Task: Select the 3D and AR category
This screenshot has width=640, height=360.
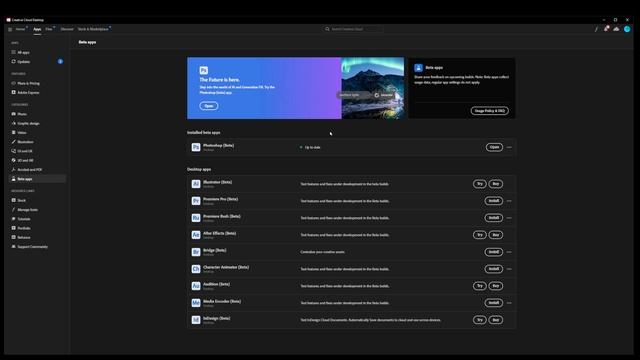Action: coord(37,160)
